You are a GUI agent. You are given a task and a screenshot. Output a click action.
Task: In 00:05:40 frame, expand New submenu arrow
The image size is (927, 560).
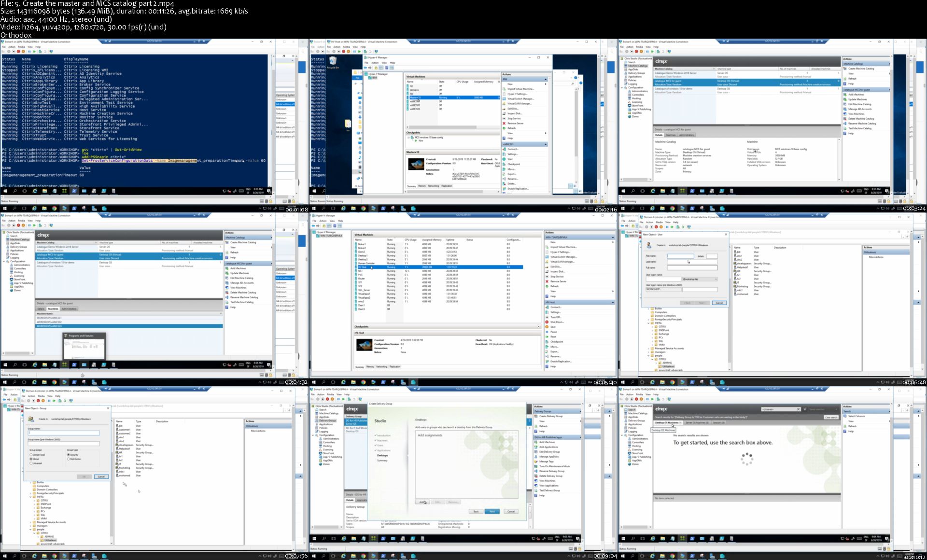[613, 242]
